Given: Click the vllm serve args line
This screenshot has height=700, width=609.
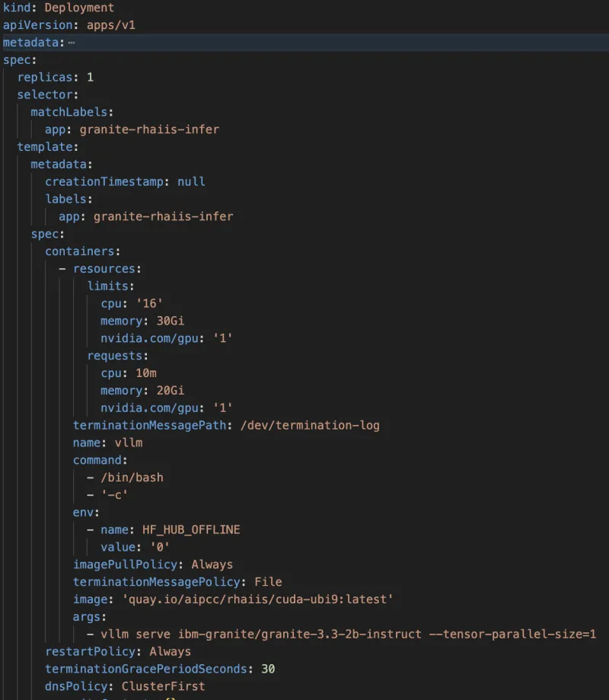Looking at the screenshot, I should tap(343, 634).
